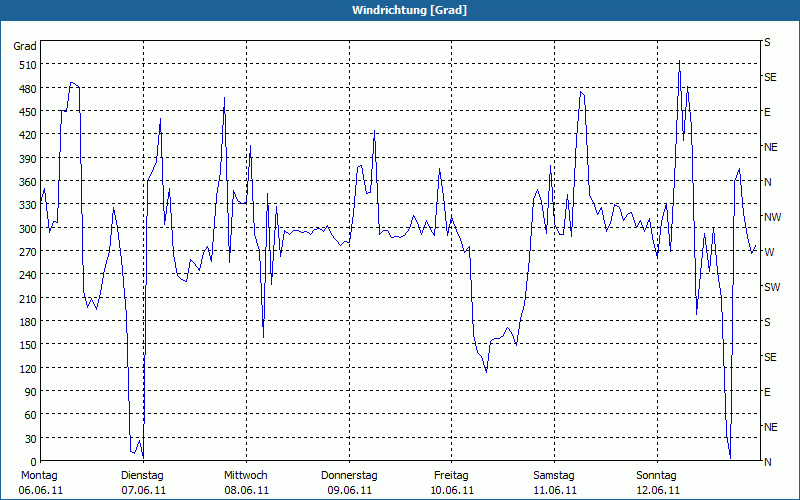Click the date '10.06.11'
The image size is (800, 500).
[452, 490]
